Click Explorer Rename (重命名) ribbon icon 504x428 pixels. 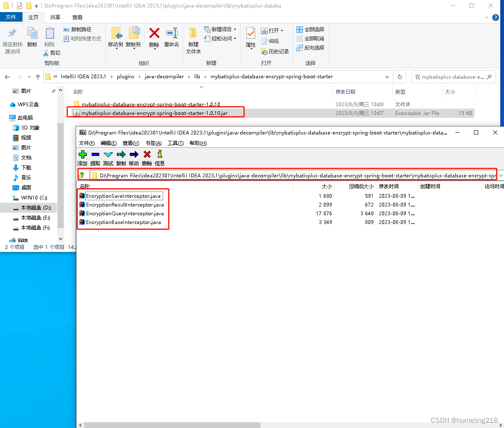(171, 33)
